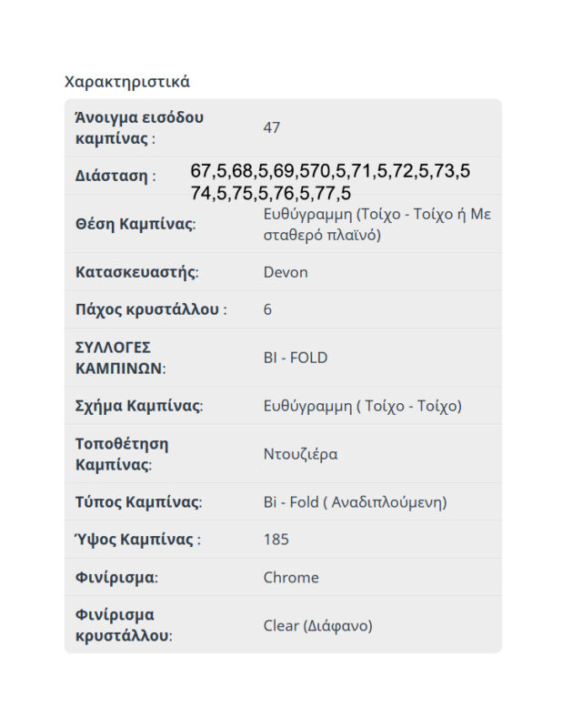572x728 pixels.
Task: Click the height value 185
Action: tap(276, 540)
